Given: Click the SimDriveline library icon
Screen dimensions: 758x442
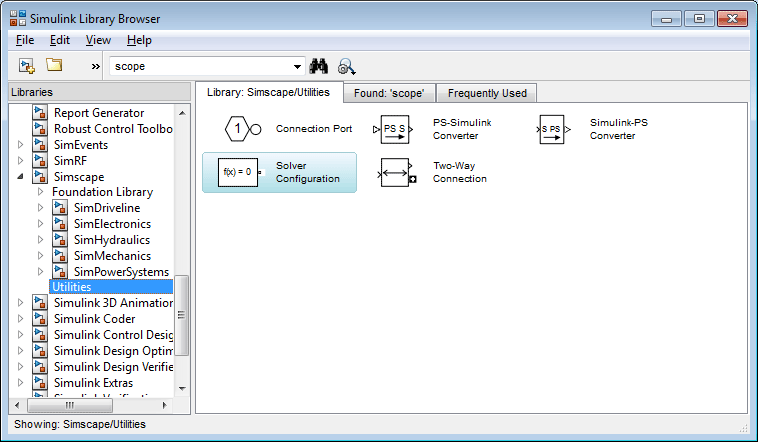Looking at the screenshot, I should [60, 207].
